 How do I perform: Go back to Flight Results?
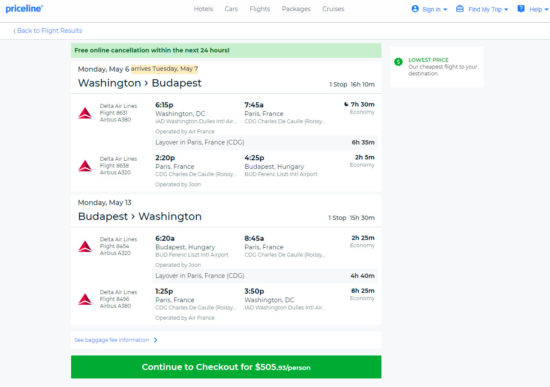(48, 31)
